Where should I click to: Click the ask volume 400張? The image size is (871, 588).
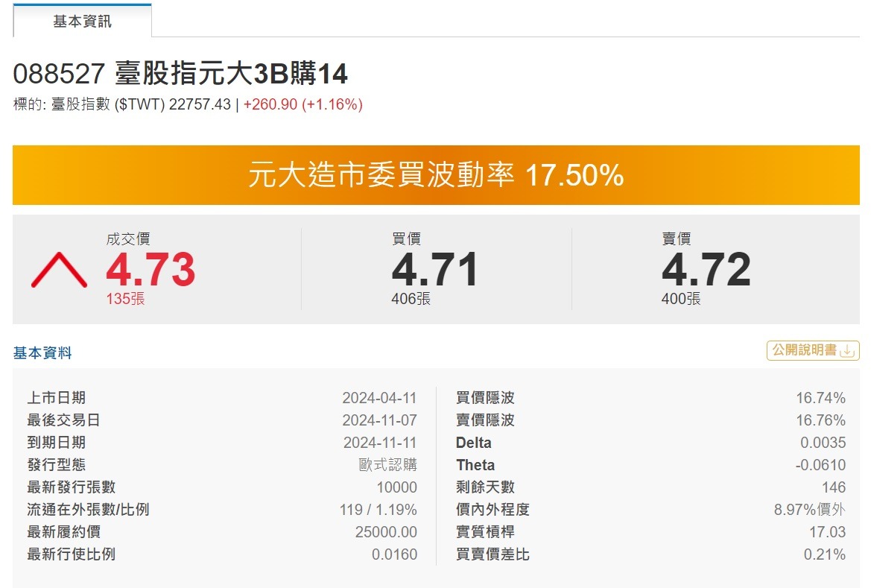681,298
